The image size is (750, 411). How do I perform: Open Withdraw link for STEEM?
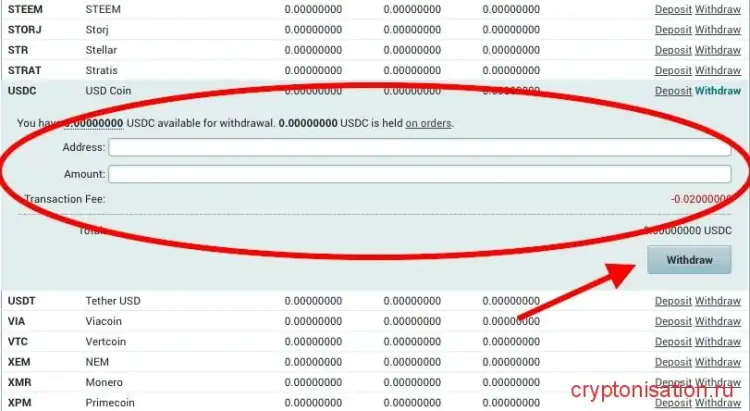717,10
